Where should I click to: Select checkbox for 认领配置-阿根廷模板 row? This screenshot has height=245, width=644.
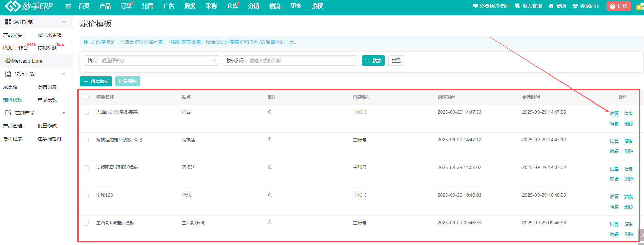pyautogui.click(x=86, y=168)
